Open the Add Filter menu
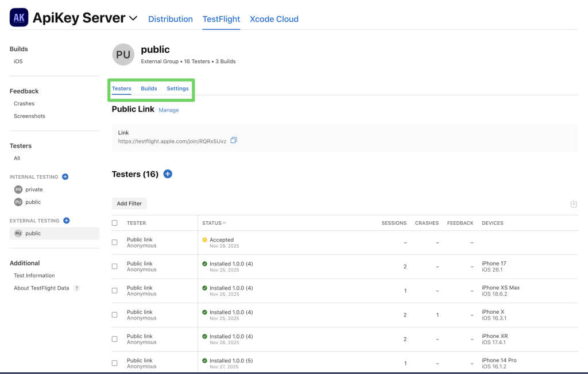 tap(129, 203)
